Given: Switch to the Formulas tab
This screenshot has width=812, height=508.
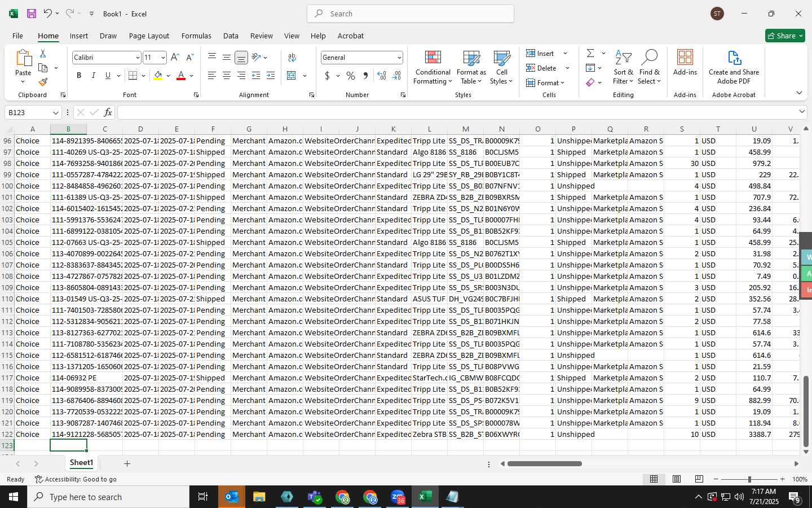Looking at the screenshot, I should pos(196,36).
